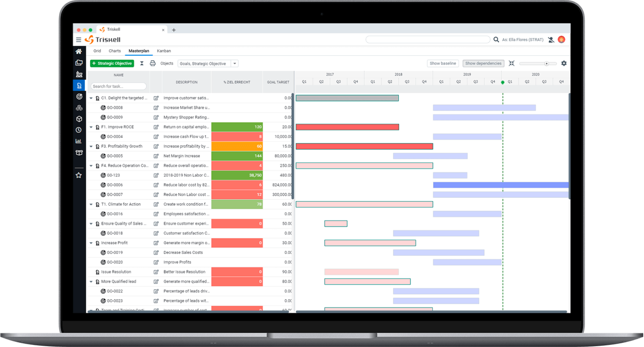Select the Masterplan tab
644x347 pixels.
tap(139, 51)
